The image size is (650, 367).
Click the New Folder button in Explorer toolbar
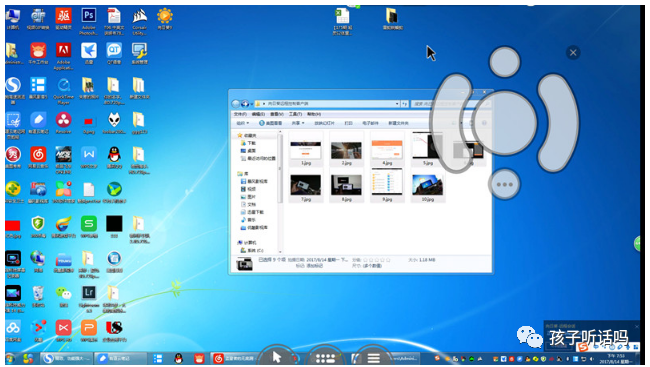click(398, 123)
